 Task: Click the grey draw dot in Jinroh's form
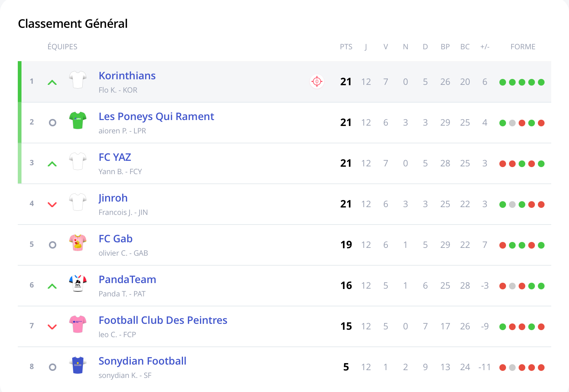(512, 205)
